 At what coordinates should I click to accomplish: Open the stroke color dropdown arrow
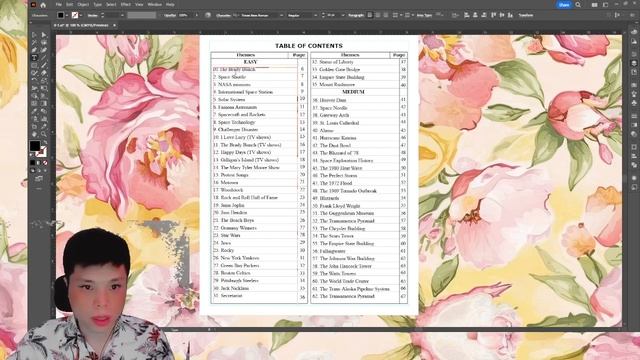point(81,15)
